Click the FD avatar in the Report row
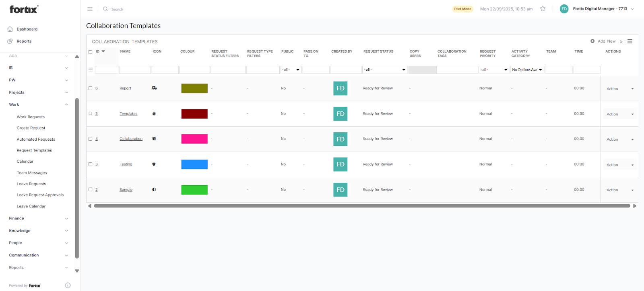The width and height of the screenshot is (644, 291). [340, 88]
